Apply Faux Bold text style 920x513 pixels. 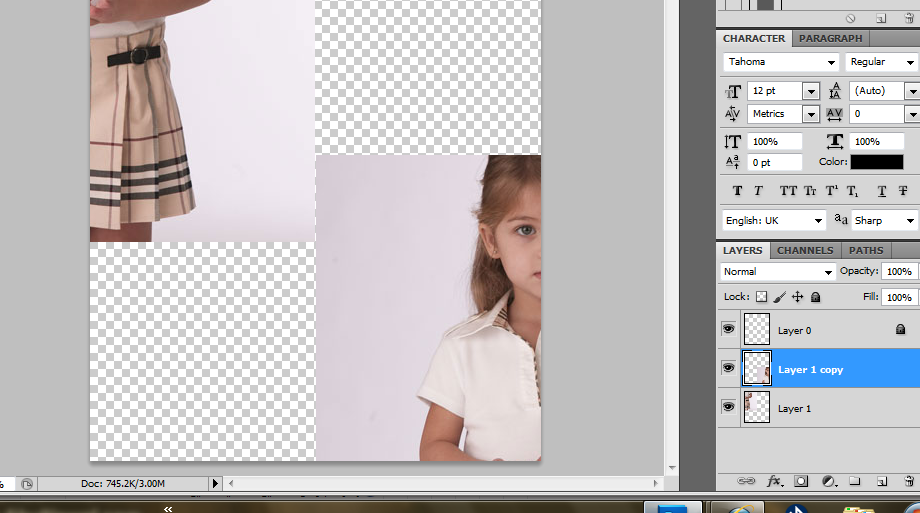click(x=737, y=191)
